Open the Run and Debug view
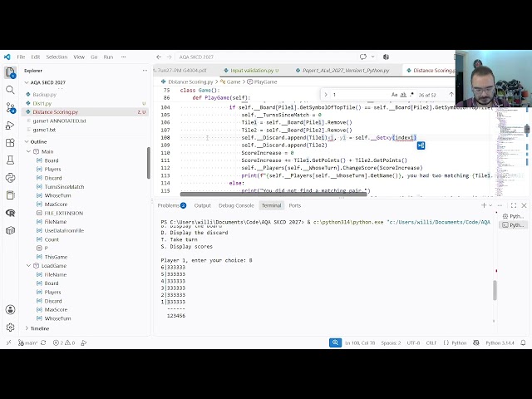Viewport: 532px width, 399px height. [x=10, y=126]
